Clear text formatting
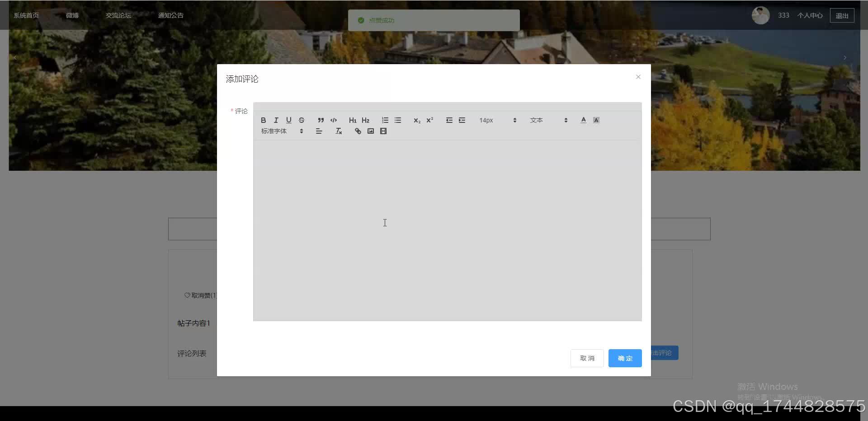 pos(339,131)
